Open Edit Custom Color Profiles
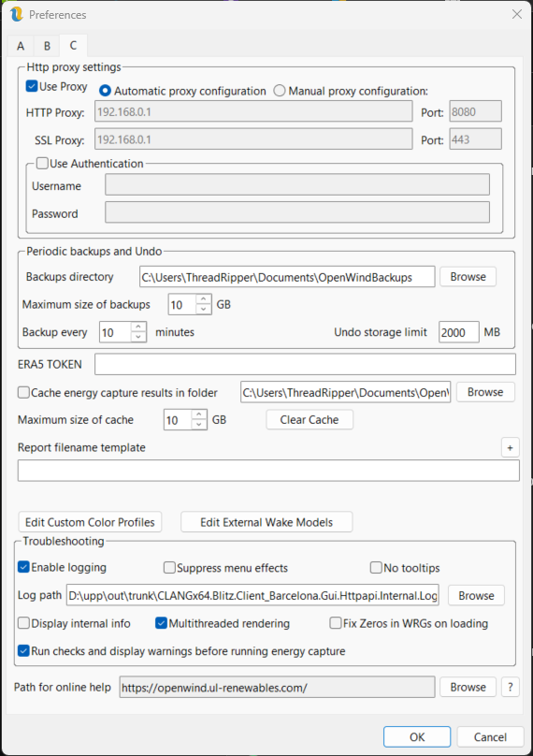This screenshot has height=756, width=533. [x=90, y=522]
